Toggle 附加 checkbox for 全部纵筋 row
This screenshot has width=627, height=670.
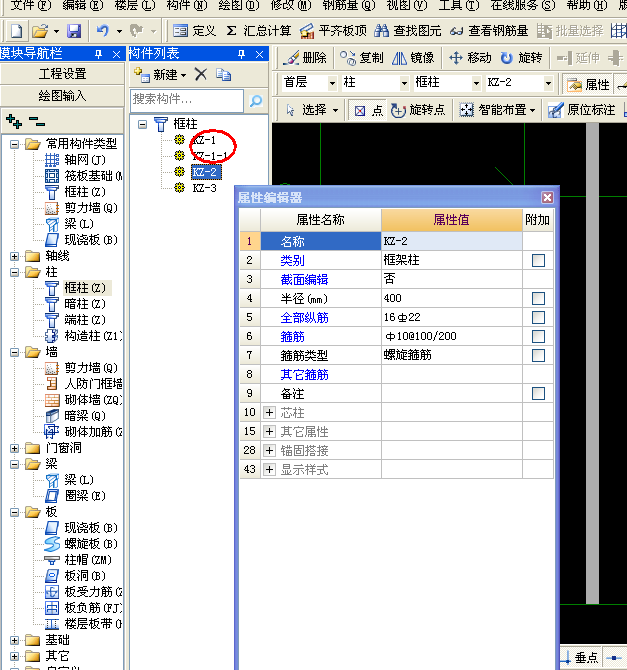click(x=538, y=317)
